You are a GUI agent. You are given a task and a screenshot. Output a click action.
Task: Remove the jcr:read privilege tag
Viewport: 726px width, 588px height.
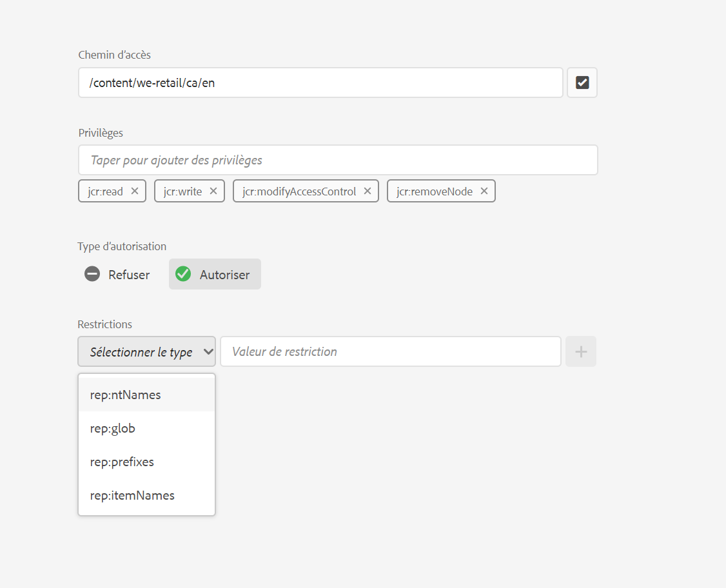[135, 191]
